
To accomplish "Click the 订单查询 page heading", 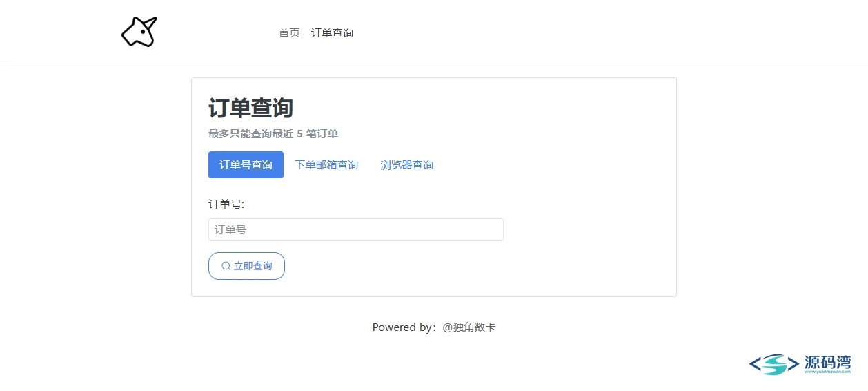I will click(x=251, y=108).
